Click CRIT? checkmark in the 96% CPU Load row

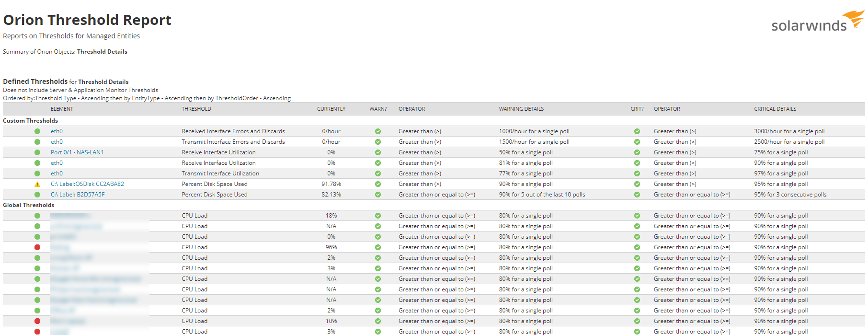click(x=637, y=247)
